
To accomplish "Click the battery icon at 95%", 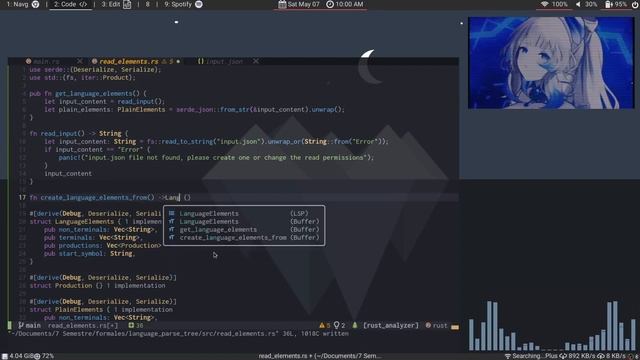I will [608, 4].
